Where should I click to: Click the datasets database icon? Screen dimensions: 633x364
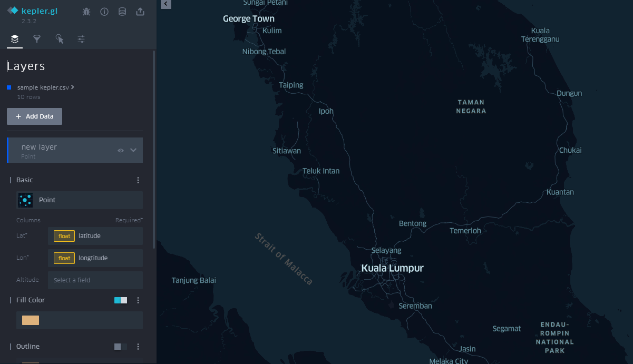pyautogui.click(x=122, y=11)
